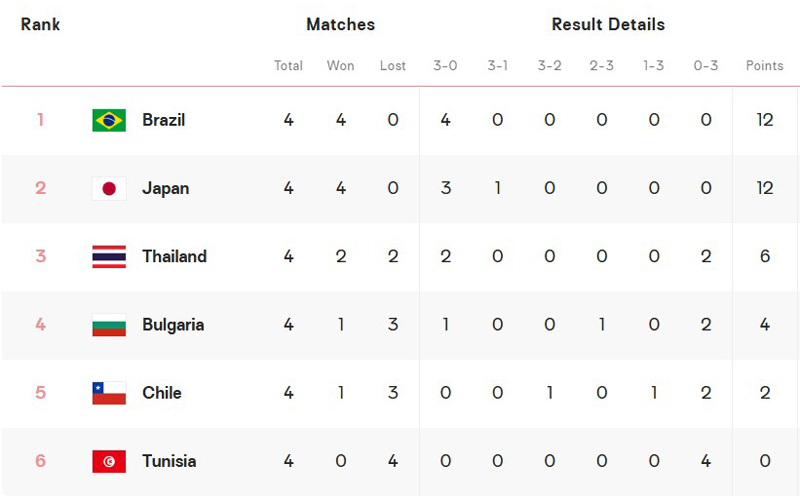
Task: Open the Brazil team link
Action: pyautogui.click(x=164, y=120)
